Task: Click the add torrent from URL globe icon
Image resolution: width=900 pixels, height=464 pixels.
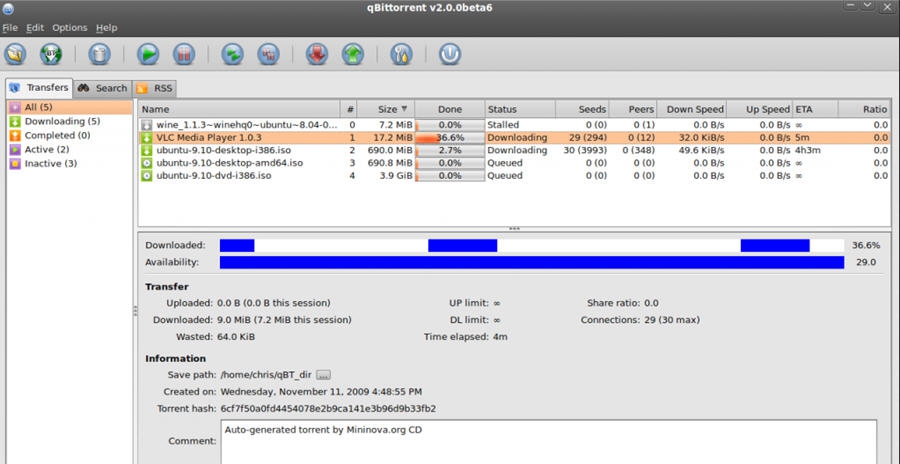Action: tap(50, 53)
